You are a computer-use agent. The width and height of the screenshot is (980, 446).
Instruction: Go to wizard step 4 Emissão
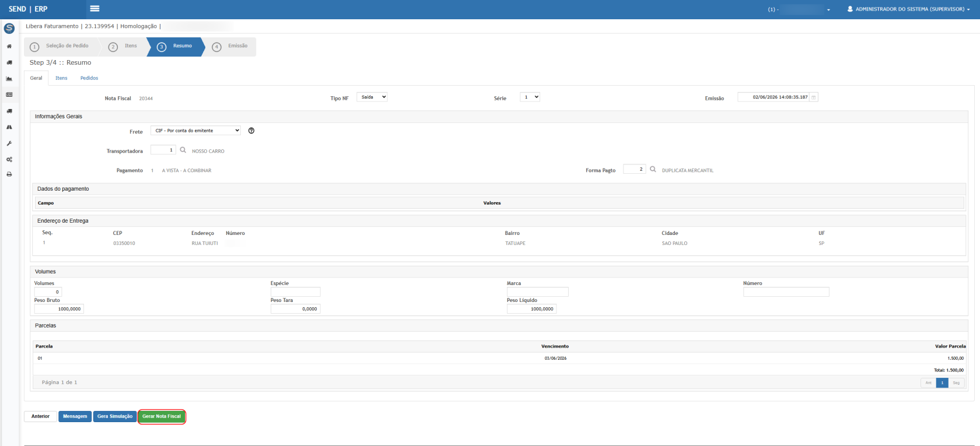click(230, 46)
